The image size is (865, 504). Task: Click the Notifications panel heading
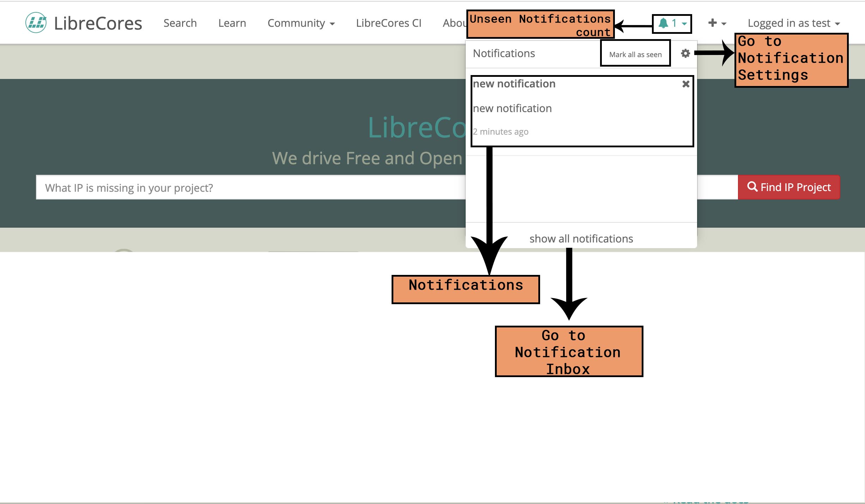click(x=504, y=54)
